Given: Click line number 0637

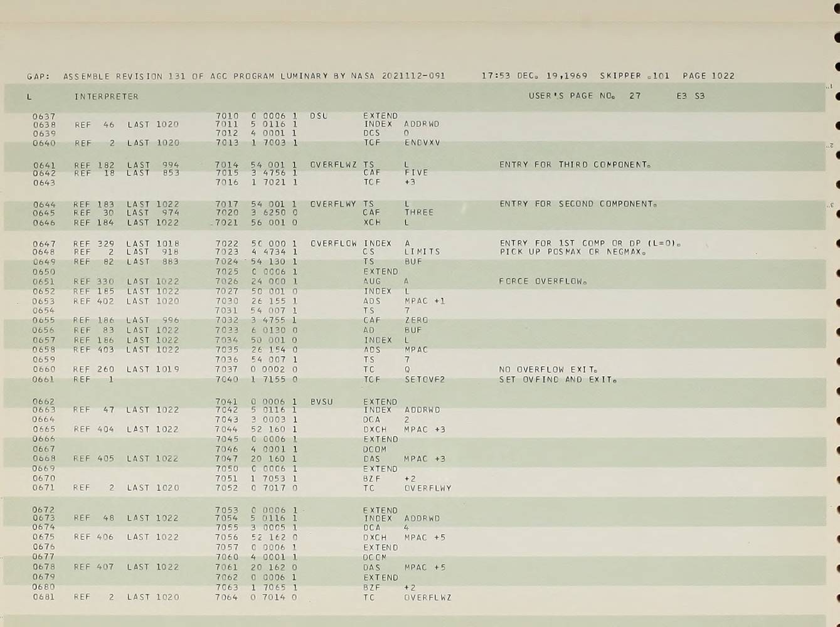Looking at the screenshot, I should (x=44, y=116).
